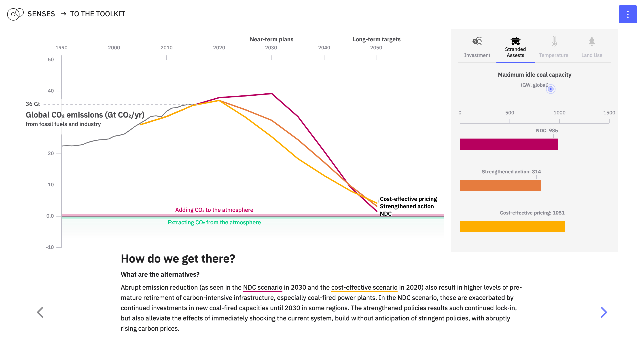Click the 2020 timeline tick label
The width and height of the screenshot is (644, 362).
coord(219,48)
